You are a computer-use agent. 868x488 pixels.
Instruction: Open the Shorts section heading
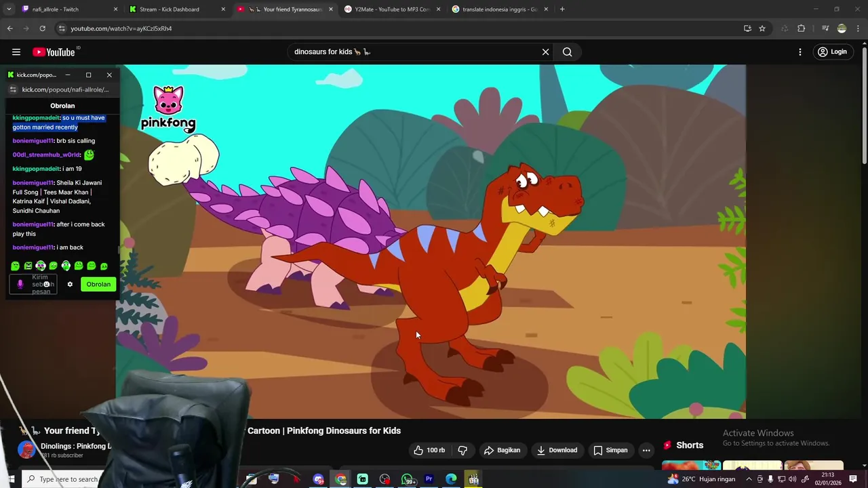(690, 445)
